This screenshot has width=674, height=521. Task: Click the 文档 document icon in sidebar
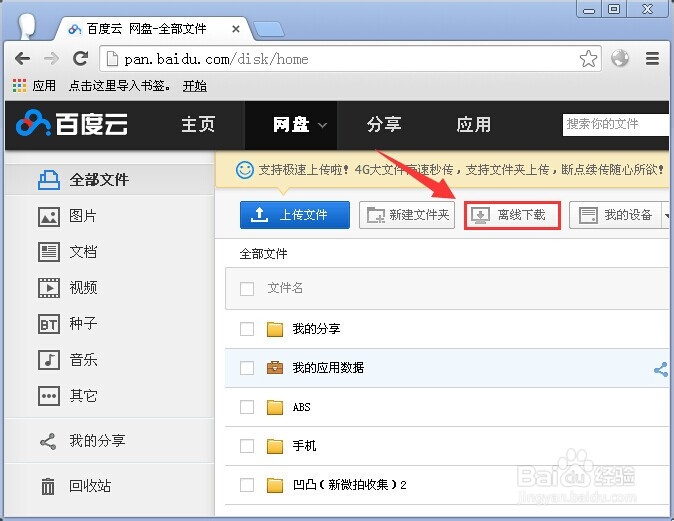49,252
